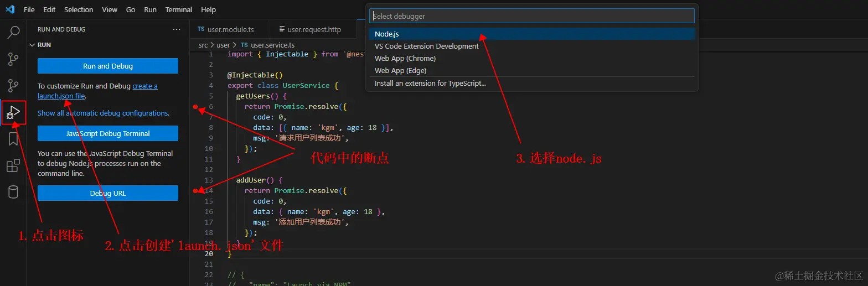The image size is (868, 286).
Task: Choose Node.js from debugger list
Action: pyautogui.click(x=532, y=34)
